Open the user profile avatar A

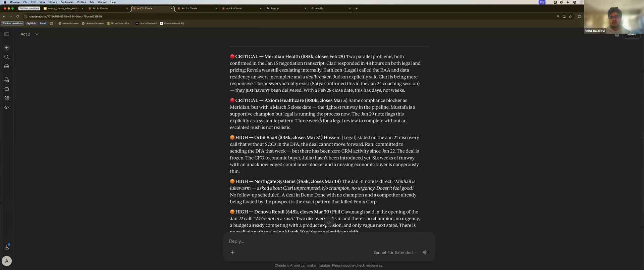(x=7, y=261)
